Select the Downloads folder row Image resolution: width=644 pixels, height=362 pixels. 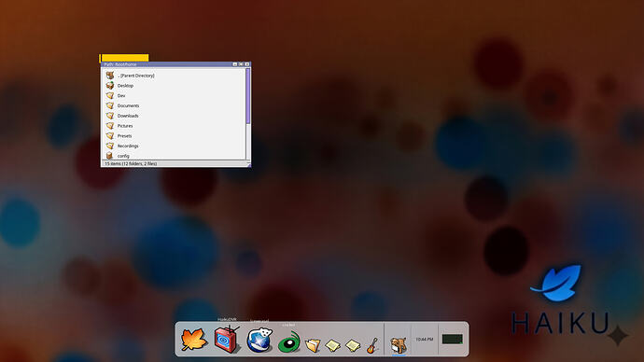[174, 116]
